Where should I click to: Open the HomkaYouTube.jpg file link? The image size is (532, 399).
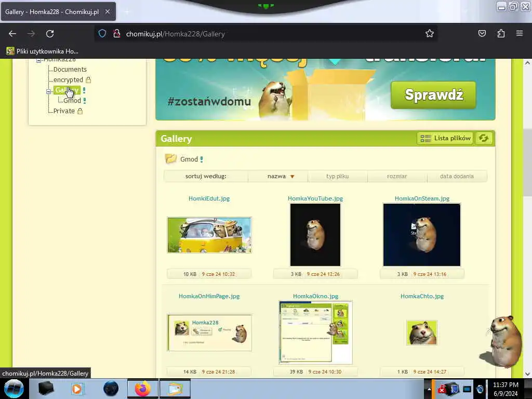coord(315,198)
